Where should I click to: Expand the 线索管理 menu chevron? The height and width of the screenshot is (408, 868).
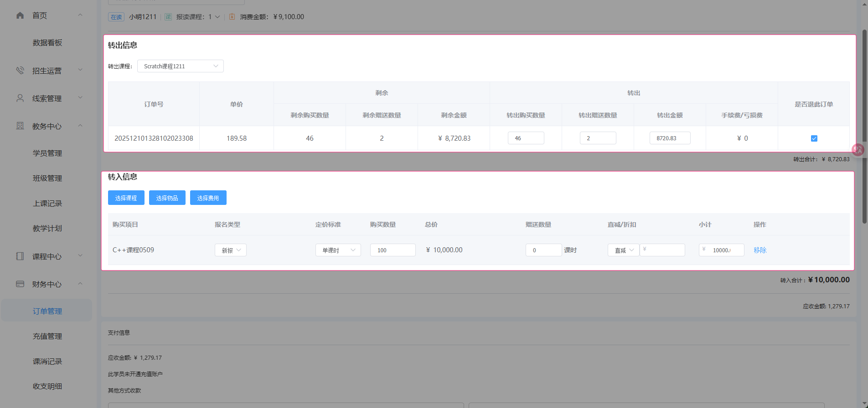coord(80,98)
